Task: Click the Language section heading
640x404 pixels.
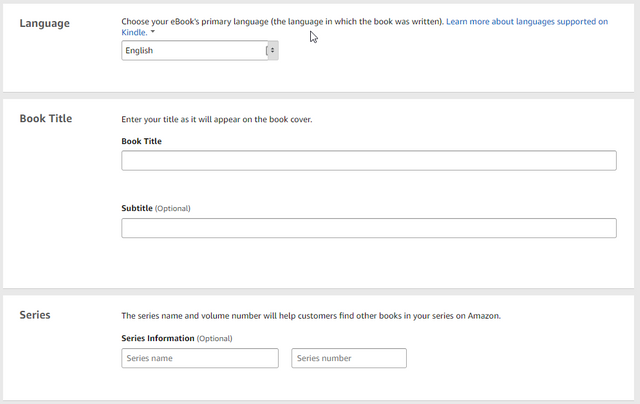Action: (44, 23)
